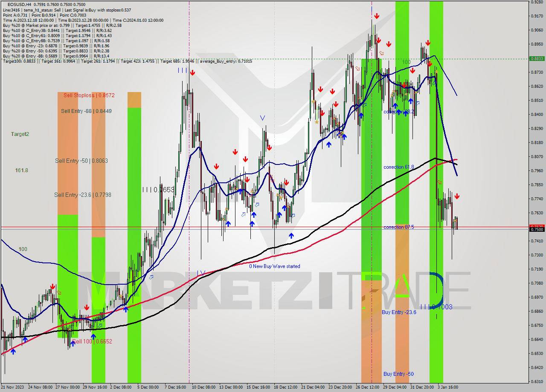
Task: Click the 'Time A:2023.12.18 12:00:00' line
Action: click(x=83, y=20)
